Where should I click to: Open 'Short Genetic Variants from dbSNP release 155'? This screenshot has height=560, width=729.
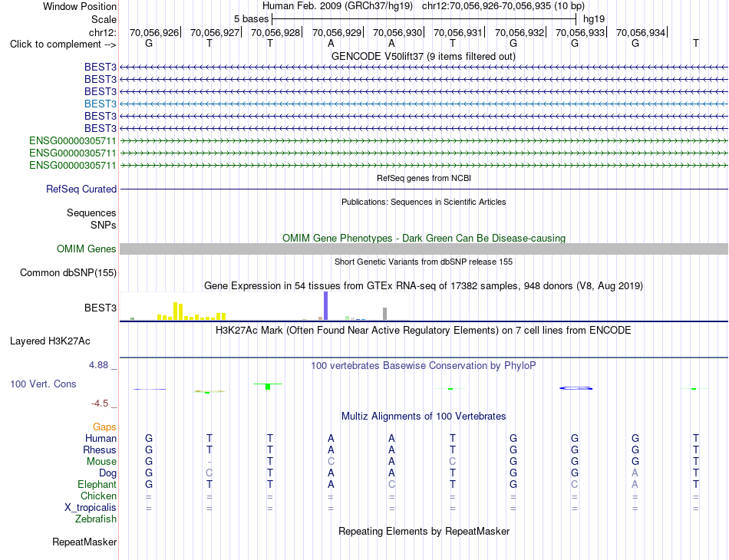[x=424, y=262]
